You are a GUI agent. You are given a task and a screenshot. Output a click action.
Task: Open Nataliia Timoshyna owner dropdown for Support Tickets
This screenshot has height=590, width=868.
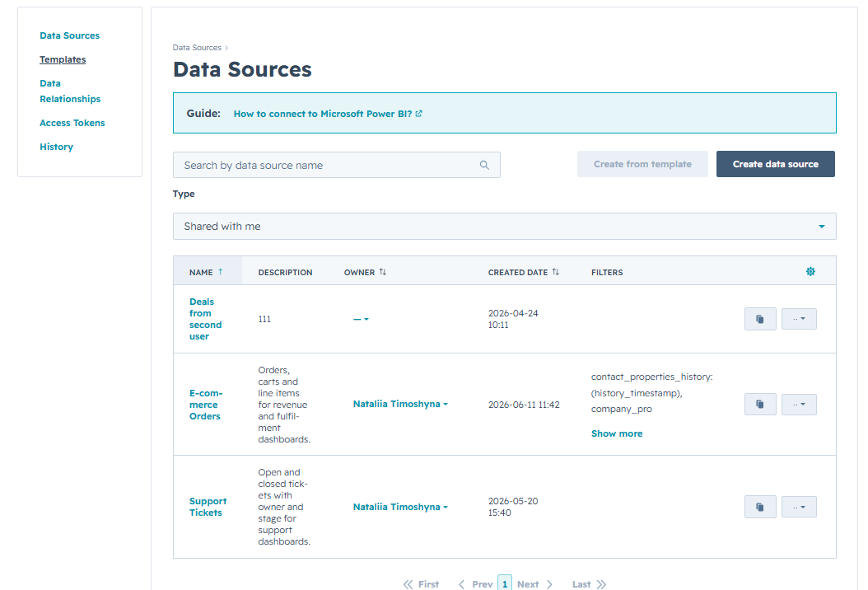tap(400, 507)
